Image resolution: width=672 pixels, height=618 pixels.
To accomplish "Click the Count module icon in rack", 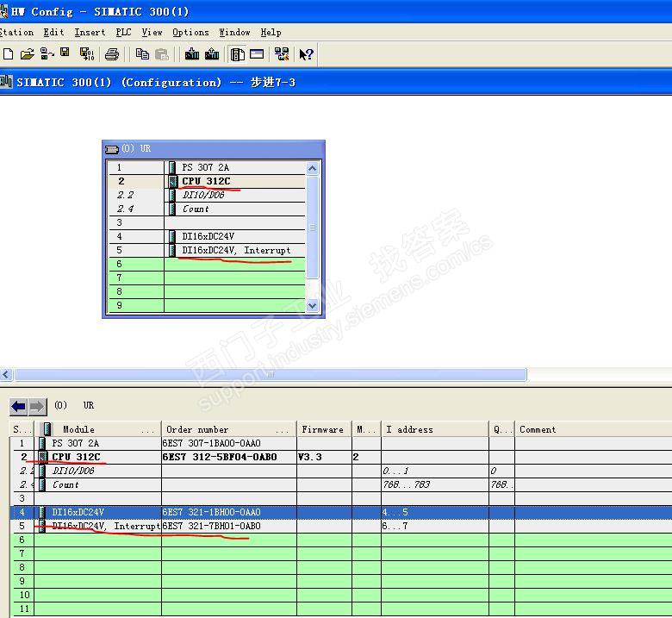I will pos(172,209).
